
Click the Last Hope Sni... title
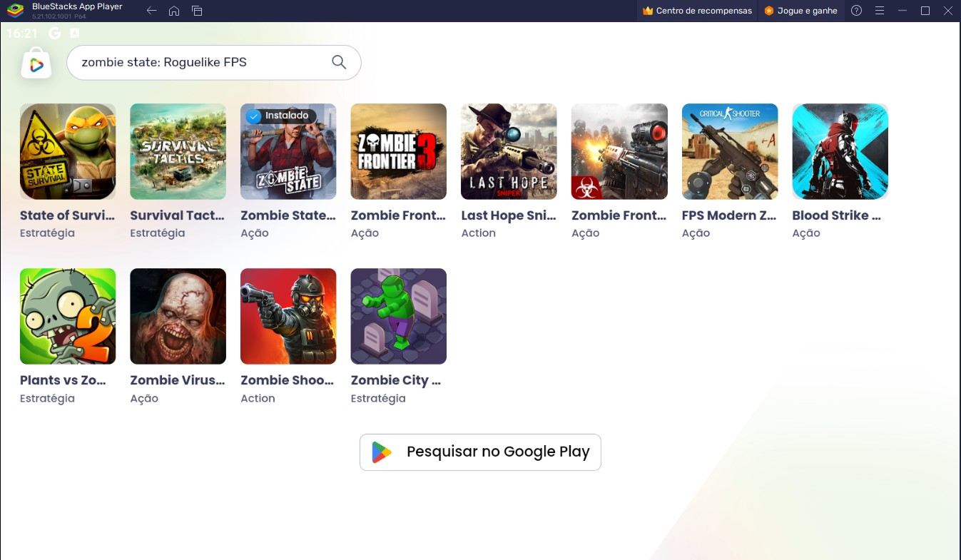click(508, 215)
